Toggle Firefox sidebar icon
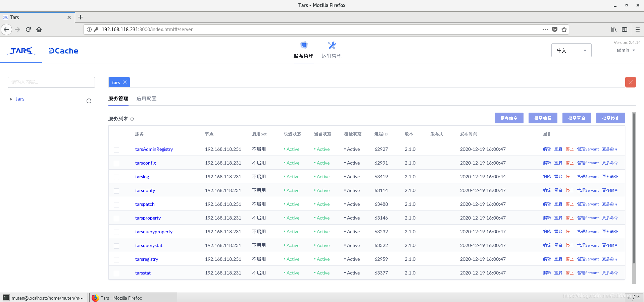 point(625,29)
